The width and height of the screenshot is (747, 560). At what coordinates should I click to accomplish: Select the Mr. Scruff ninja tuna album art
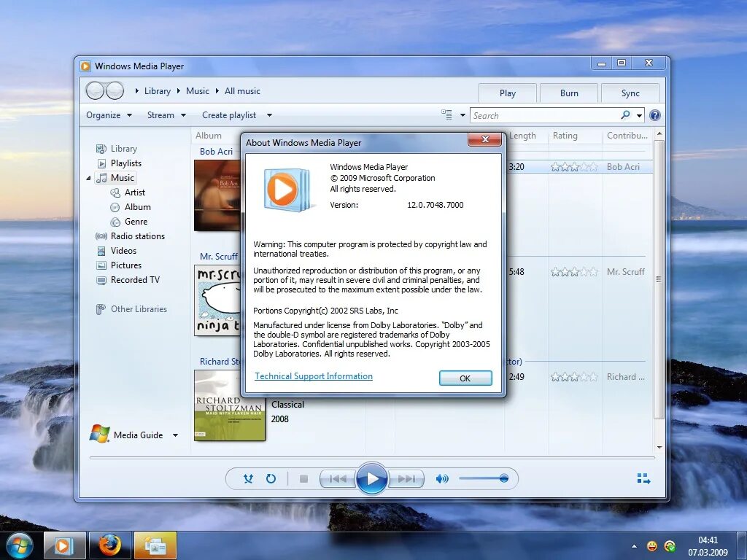pyautogui.click(x=217, y=300)
